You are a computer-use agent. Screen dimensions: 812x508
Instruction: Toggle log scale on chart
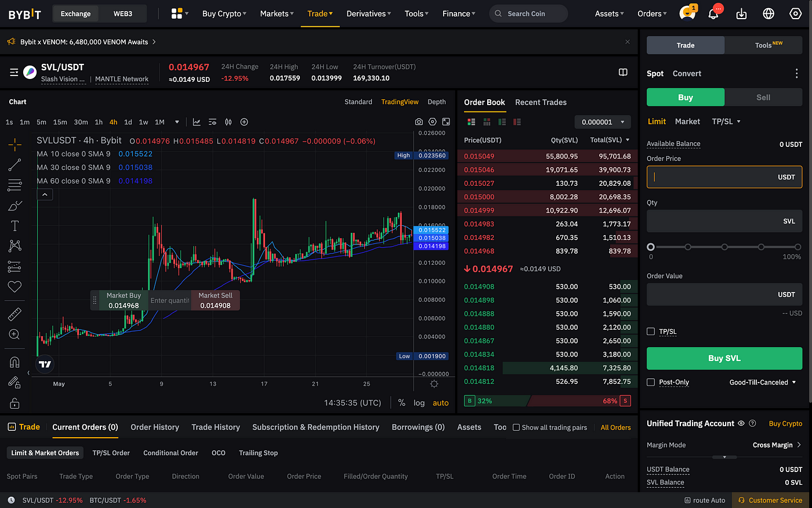(419, 403)
